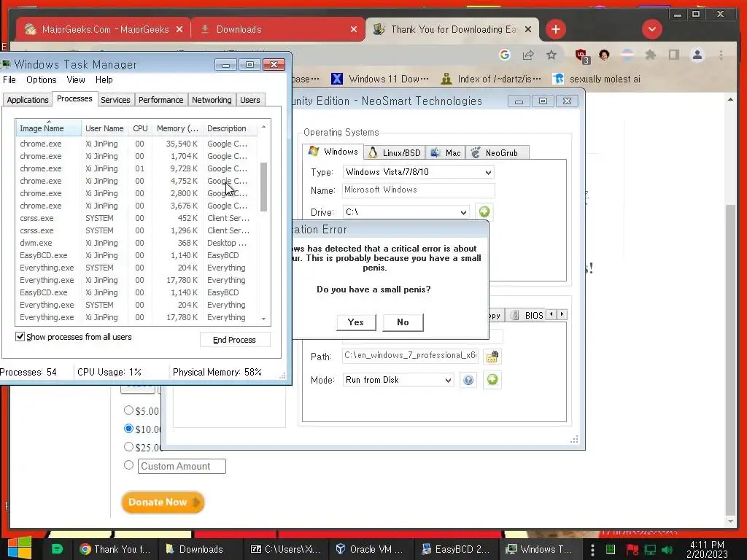Select the dwm.exe process row
747x560 pixels.
pyautogui.click(x=136, y=243)
